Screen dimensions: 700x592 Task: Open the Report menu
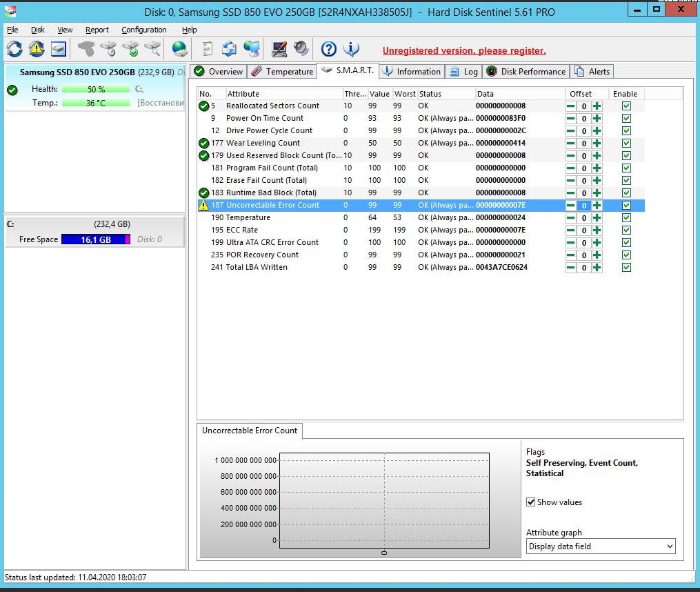(97, 30)
